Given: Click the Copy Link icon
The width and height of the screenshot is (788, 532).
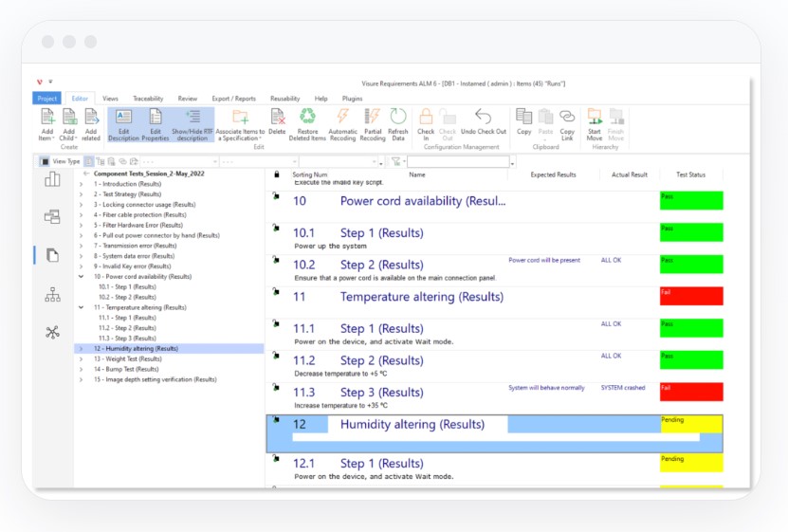Looking at the screenshot, I should [567, 117].
